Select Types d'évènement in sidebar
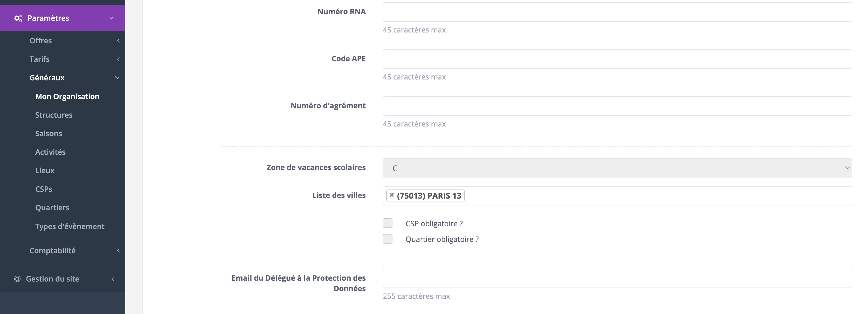This screenshot has height=314, width=868. pos(70,226)
